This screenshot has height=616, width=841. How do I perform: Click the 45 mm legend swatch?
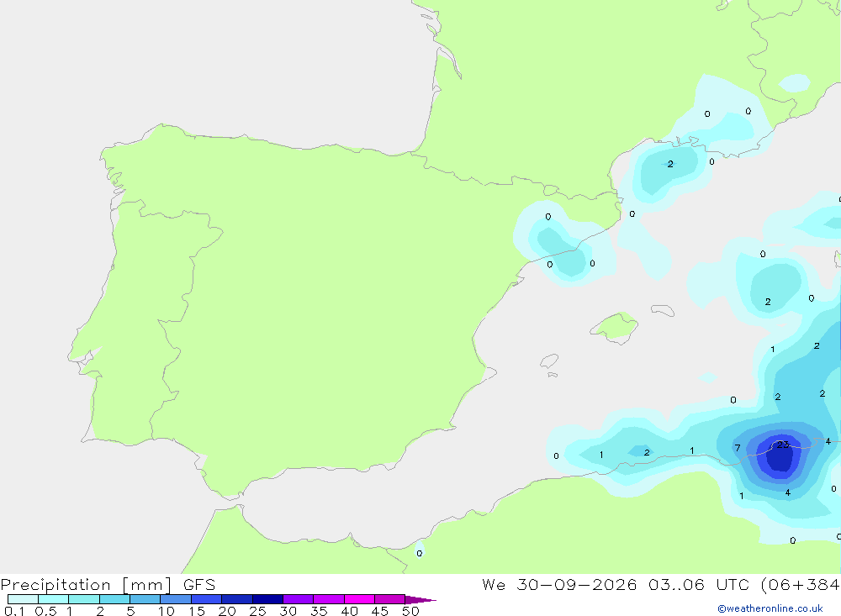(390, 599)
